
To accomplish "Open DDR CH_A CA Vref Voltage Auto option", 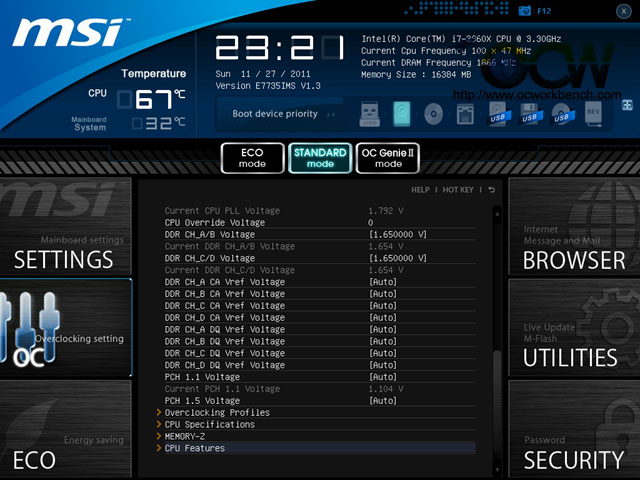I will [x=383, y=282].
